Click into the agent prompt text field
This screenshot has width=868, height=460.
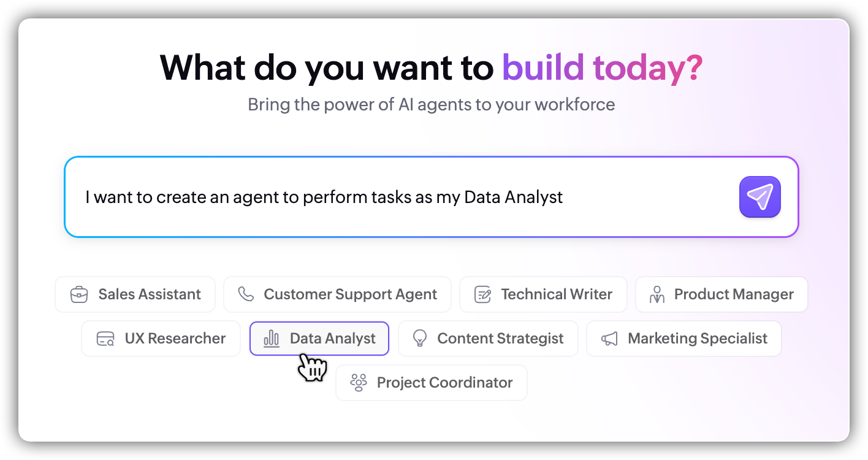398,197
